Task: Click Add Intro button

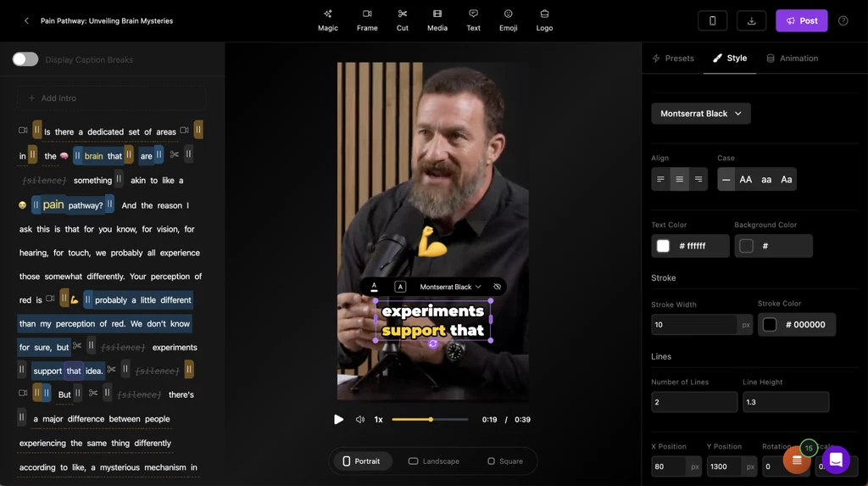Action: tap(53, 98)
